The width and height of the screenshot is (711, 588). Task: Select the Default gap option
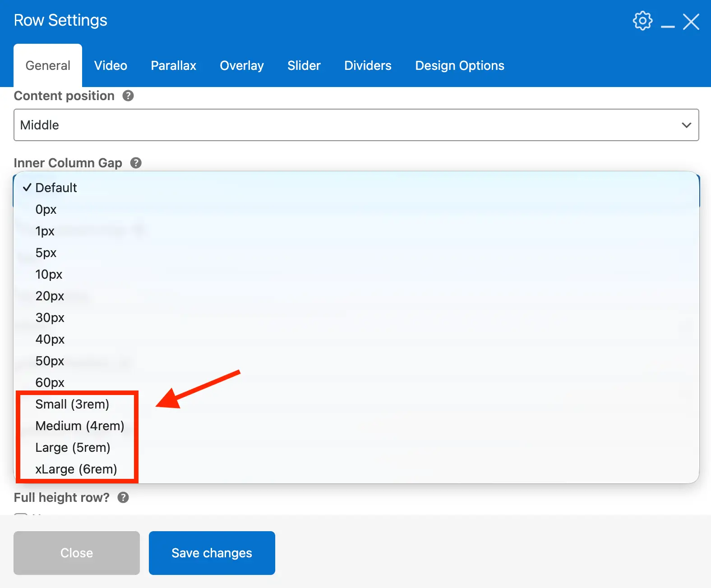(x=56, y=188)
